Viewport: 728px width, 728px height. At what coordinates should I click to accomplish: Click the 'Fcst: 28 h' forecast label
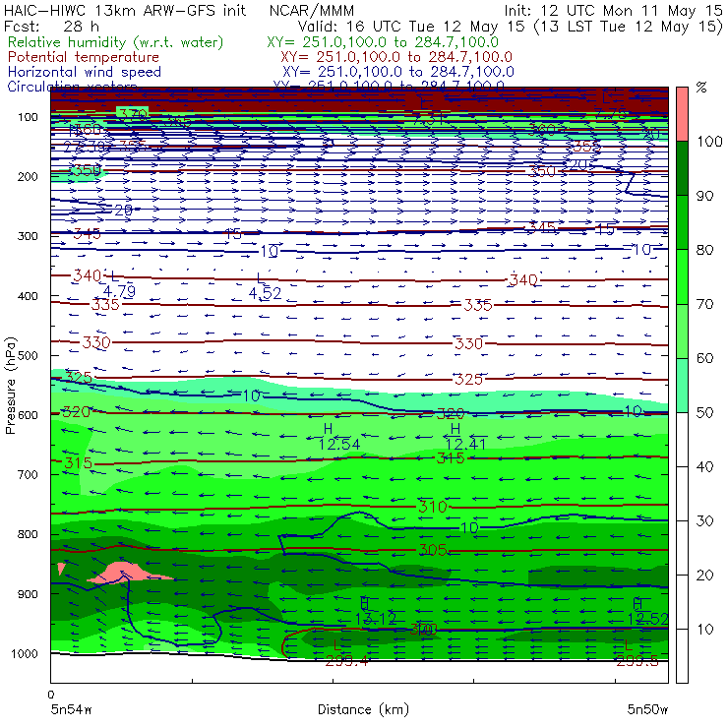(51, 27)
